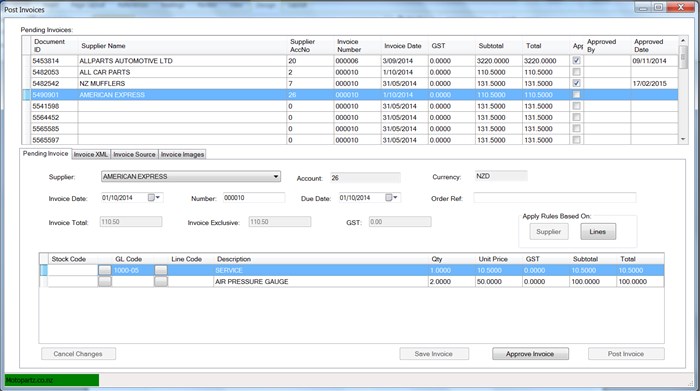
Task: Open the Invoice Date calendar picker
Action: pyautogui.click(x=154, y=198)
